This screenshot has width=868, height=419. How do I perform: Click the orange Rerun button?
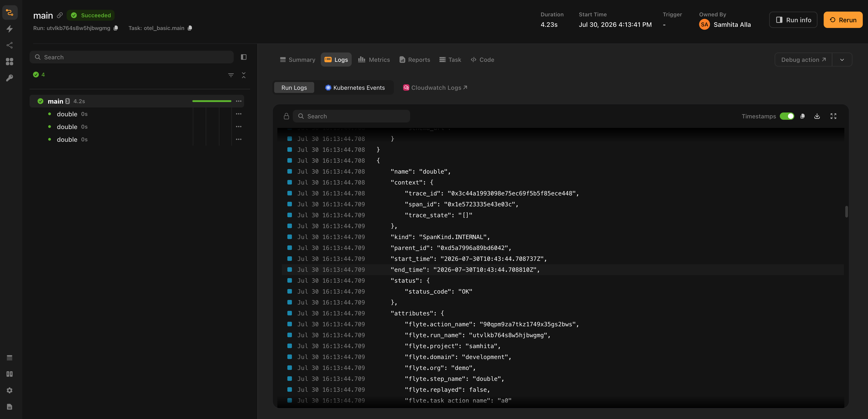(843, 20)
